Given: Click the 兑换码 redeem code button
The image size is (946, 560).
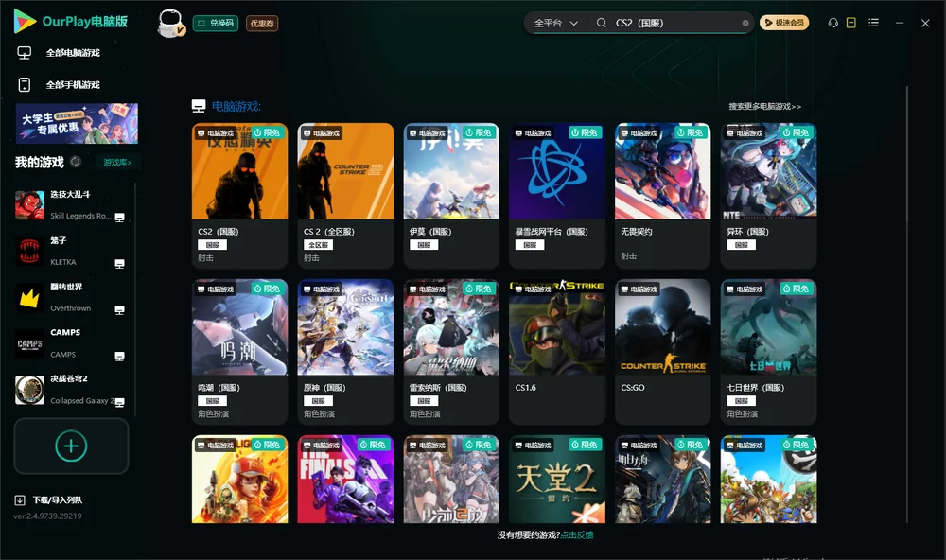Looking at the screenshot, I should tap(216, 24).
